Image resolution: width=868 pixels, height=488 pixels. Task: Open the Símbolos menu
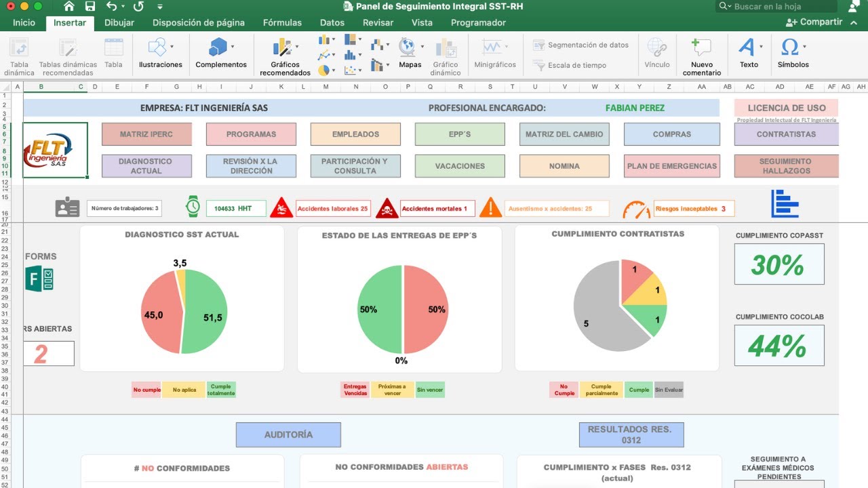pyautogui.click(x=793, y=54)
